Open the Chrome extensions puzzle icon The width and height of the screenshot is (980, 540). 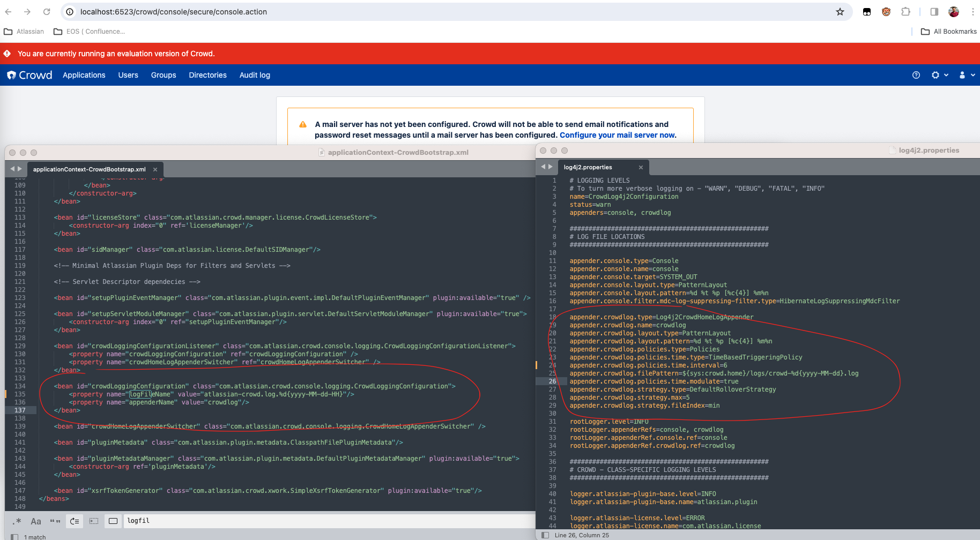[905, 12]
